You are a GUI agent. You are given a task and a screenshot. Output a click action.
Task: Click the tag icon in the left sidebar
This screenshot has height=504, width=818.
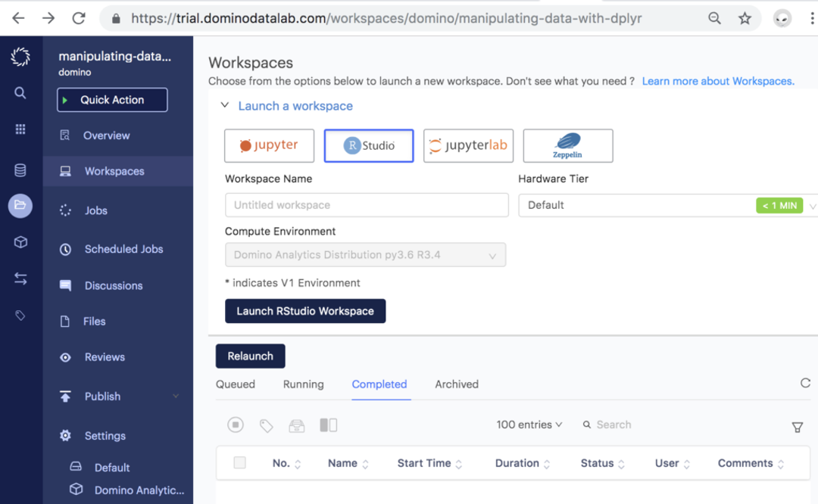(20, 315)
